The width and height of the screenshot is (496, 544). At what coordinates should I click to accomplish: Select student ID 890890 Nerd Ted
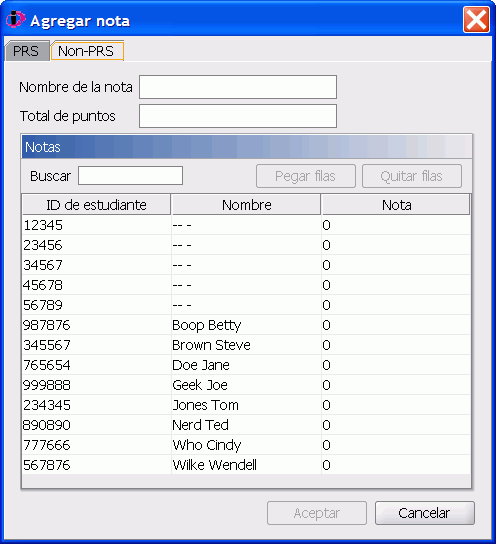click(x=246, y=425)
